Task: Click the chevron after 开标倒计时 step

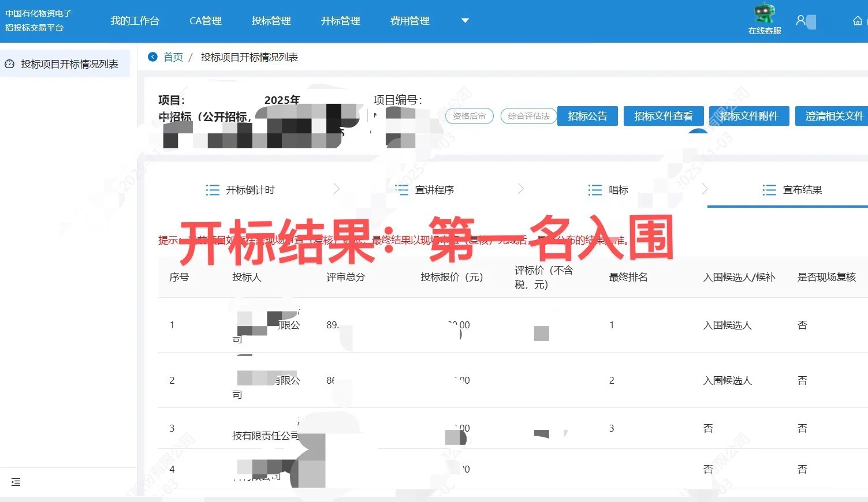Action: point(337,189)
